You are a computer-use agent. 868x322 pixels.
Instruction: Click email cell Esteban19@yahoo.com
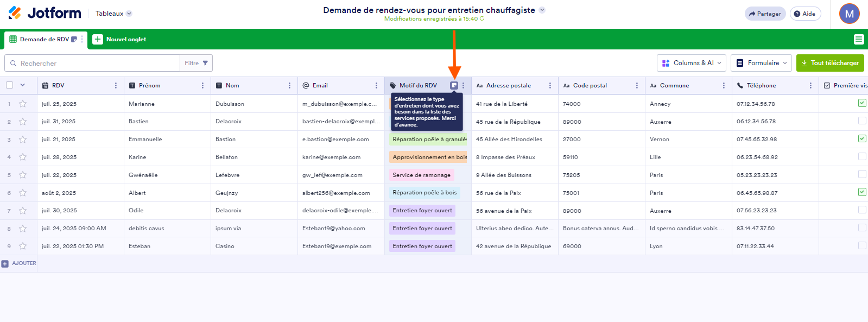click(341, 229)
